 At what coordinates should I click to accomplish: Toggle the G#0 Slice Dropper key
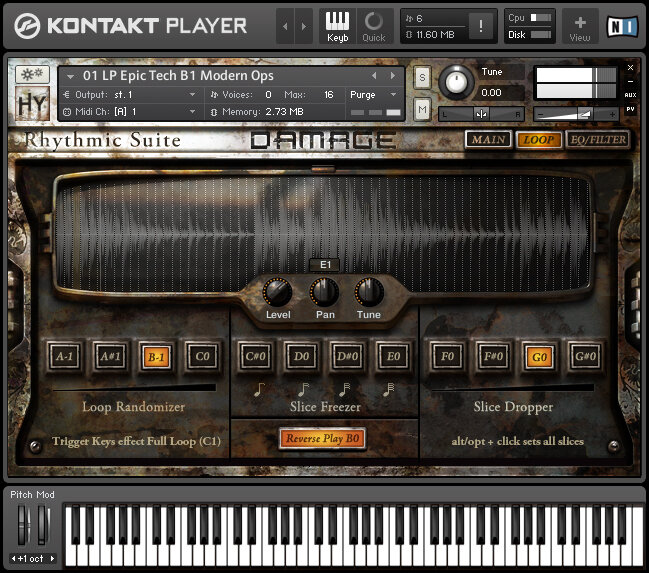coord(585,356)
